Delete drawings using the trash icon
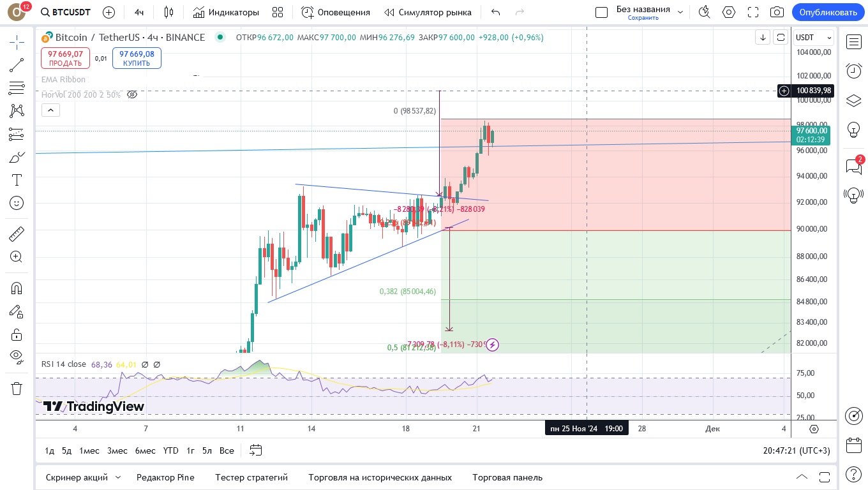Viewport: 868px width, 490px height. pyautogui.click(x=17, y=388)
